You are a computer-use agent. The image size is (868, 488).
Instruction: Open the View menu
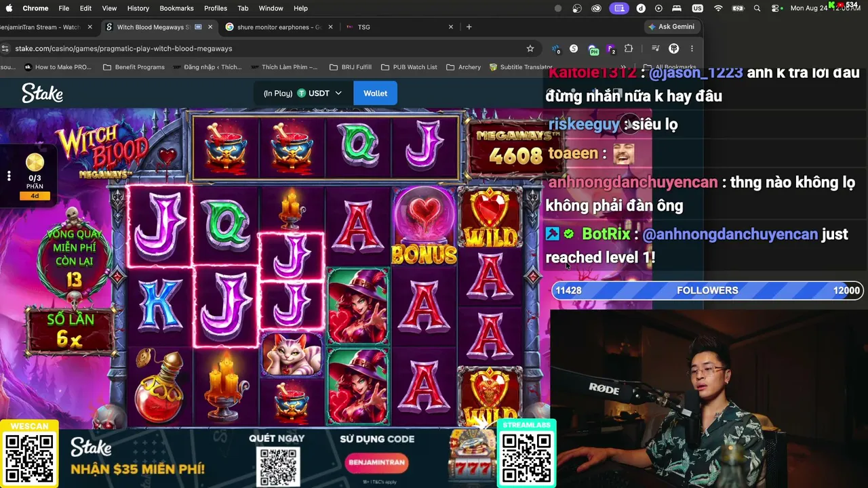109,8
